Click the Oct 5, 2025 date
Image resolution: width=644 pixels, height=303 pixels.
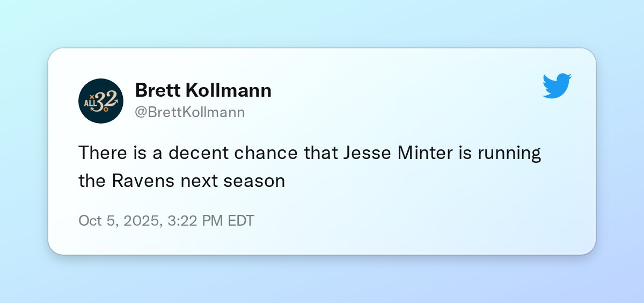pyautogui.click(x=118, y=221)
